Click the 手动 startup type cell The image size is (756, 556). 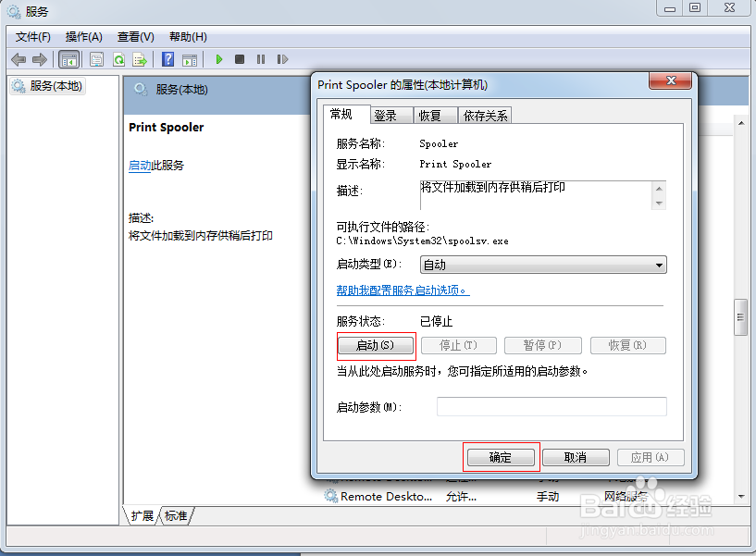(x=548, y=497)
